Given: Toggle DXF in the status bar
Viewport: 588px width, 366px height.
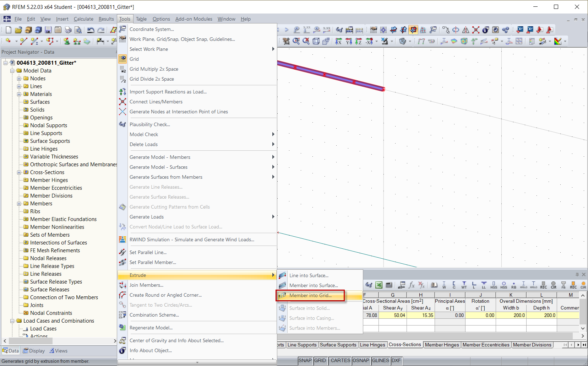Looking at the screenshot, I should pos(396,361).
